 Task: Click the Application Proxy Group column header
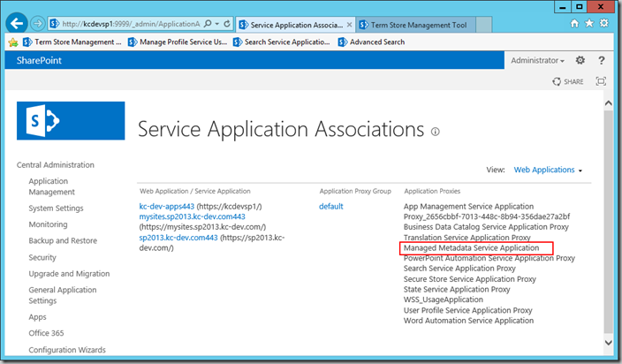(x=355, y=191)
